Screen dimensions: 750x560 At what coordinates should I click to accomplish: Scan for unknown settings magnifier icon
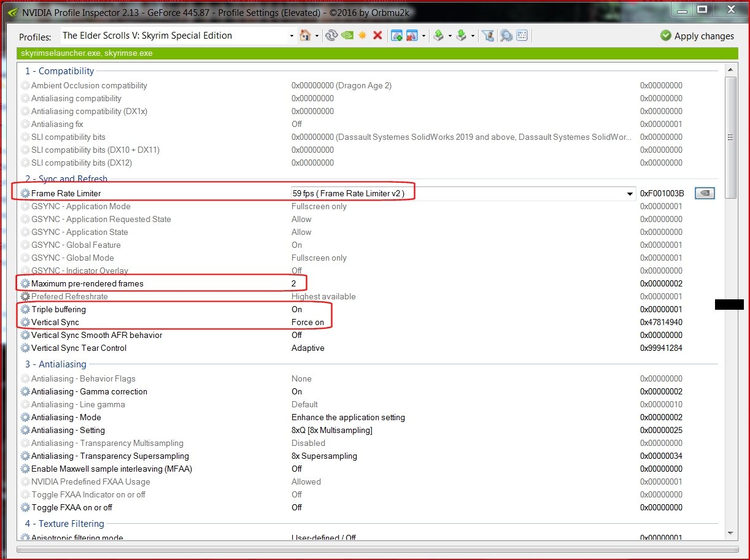(x=506, y=36)
